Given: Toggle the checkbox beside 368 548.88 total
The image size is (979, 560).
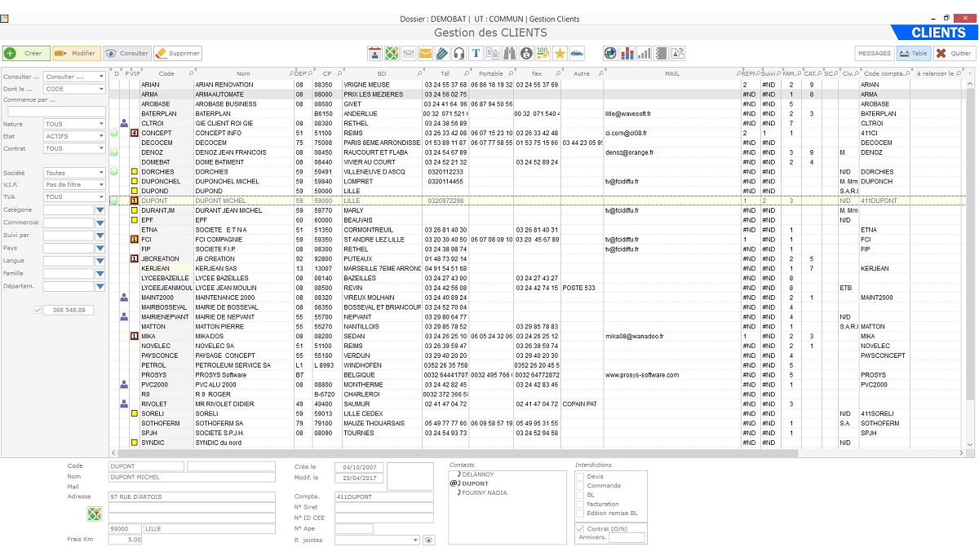Looking at the screenshot, I should click(x=38, y=310).
